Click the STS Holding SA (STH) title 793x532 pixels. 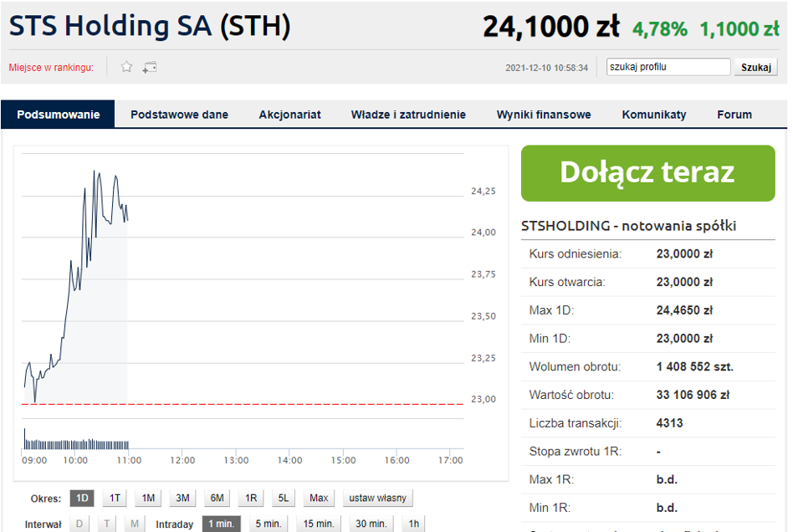pyautogui.click(x=151, y=26)
